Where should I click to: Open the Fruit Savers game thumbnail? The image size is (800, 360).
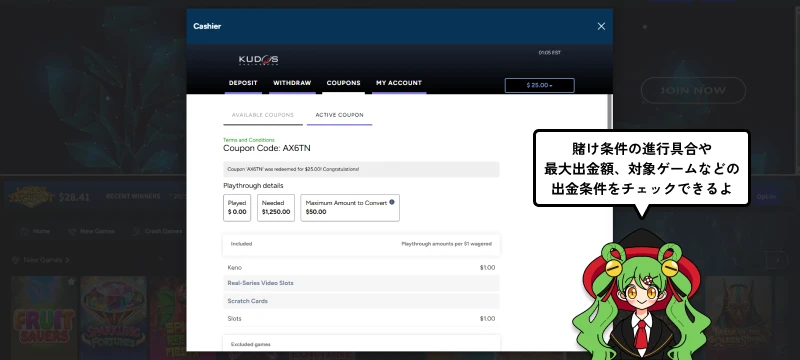pyautogui.click(x=44, y=318)
